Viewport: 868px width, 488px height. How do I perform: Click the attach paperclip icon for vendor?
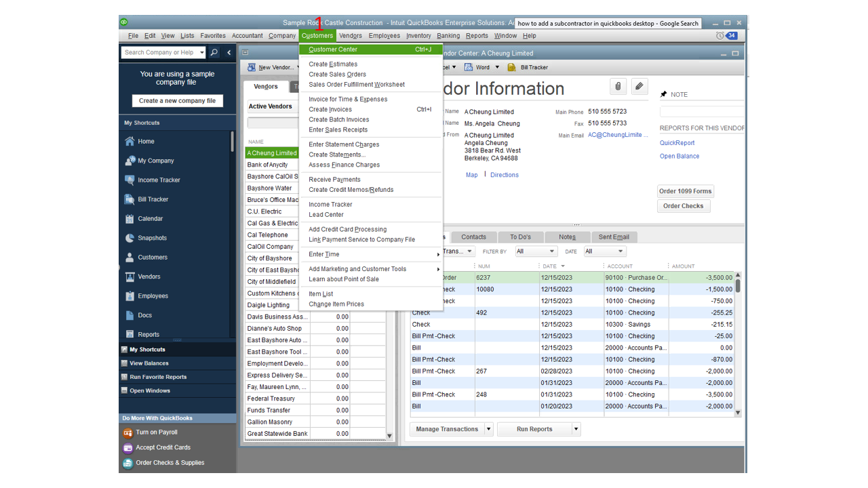(618, 86)
